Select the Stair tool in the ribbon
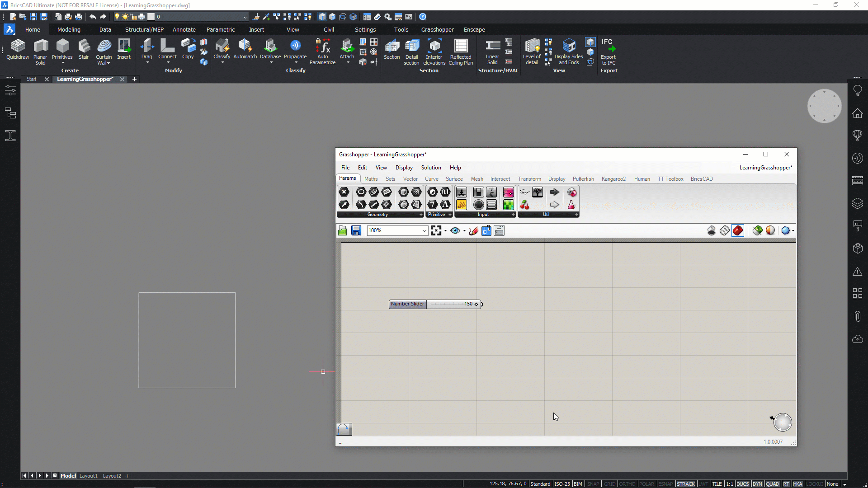The height and width of the screenshot is (488, 868). 83,50
